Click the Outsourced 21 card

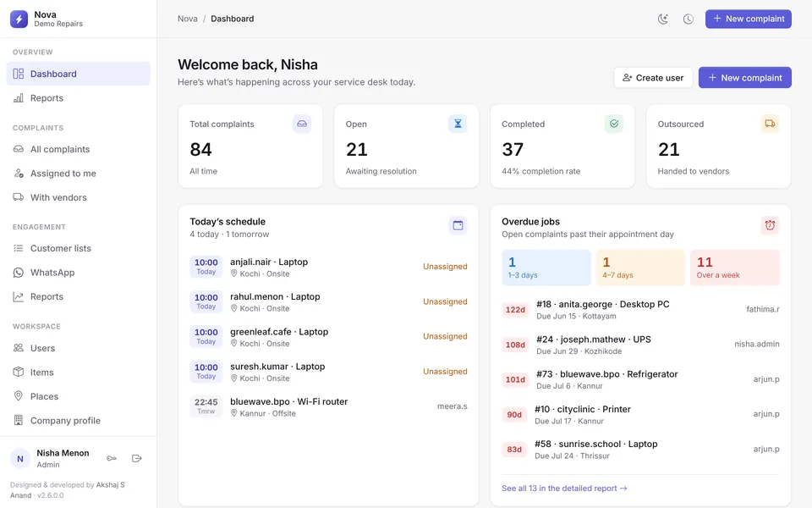tap(719, 146)
